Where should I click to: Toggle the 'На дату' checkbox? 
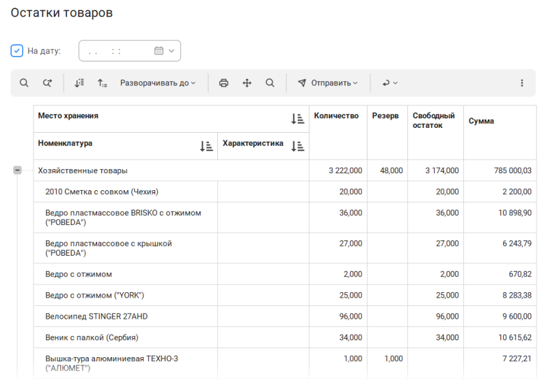[x=17, y=51]
